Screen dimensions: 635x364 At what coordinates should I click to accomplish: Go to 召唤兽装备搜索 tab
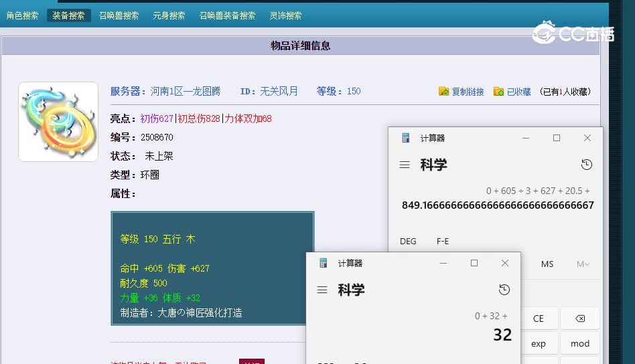(x=227, y=15)
